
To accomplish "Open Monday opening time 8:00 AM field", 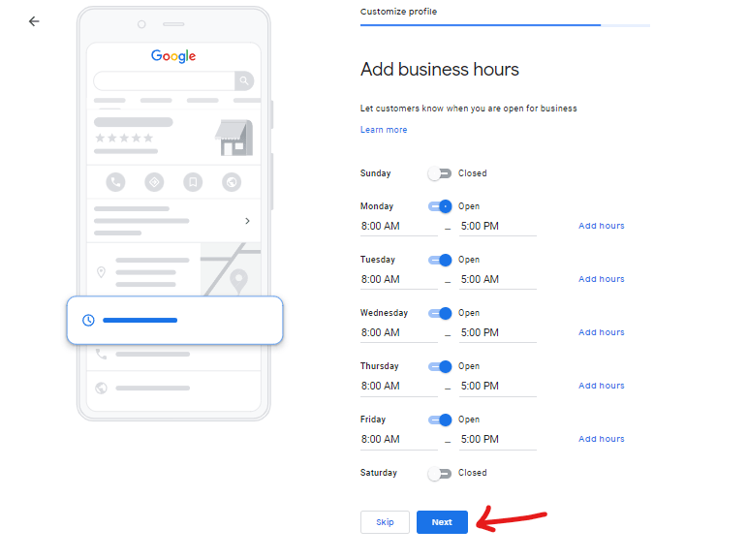I will click(x=399, y=226).
